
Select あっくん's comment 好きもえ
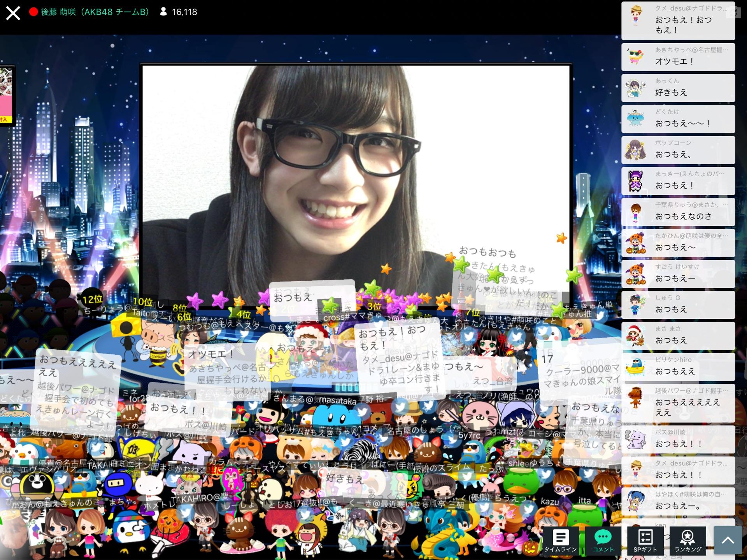tap(678, 88)
